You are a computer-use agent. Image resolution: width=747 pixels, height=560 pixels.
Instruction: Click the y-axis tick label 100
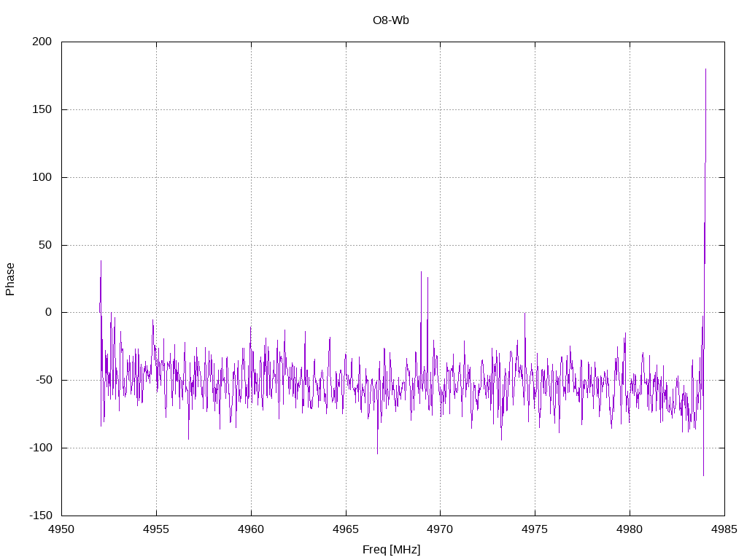pyautogui.click(x=42, y=177)
